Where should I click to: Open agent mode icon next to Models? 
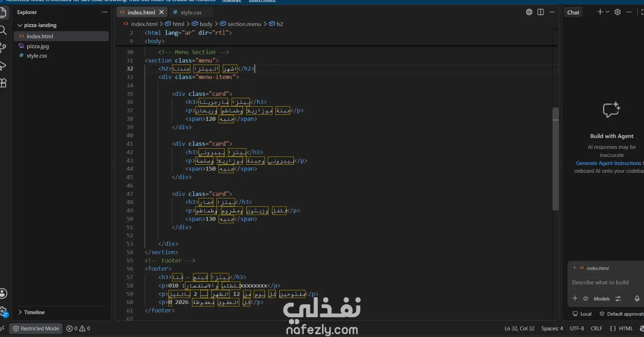tap(586, 298)
